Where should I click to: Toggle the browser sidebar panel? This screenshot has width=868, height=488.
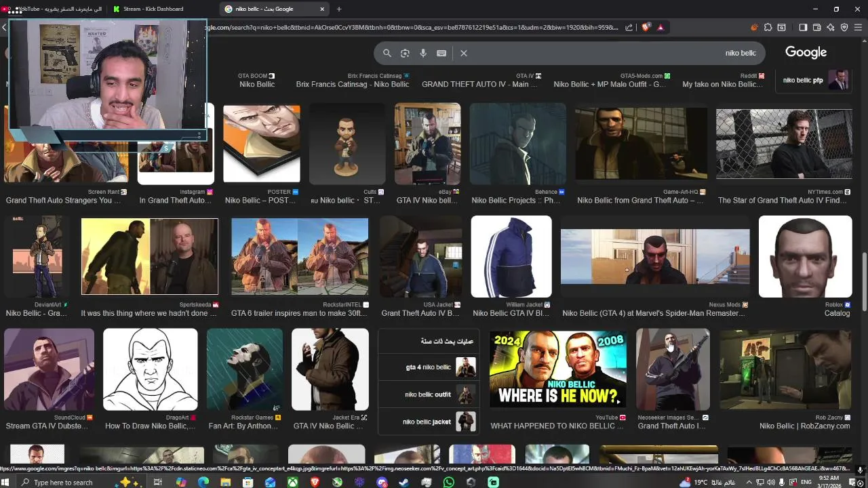(803, 27)
